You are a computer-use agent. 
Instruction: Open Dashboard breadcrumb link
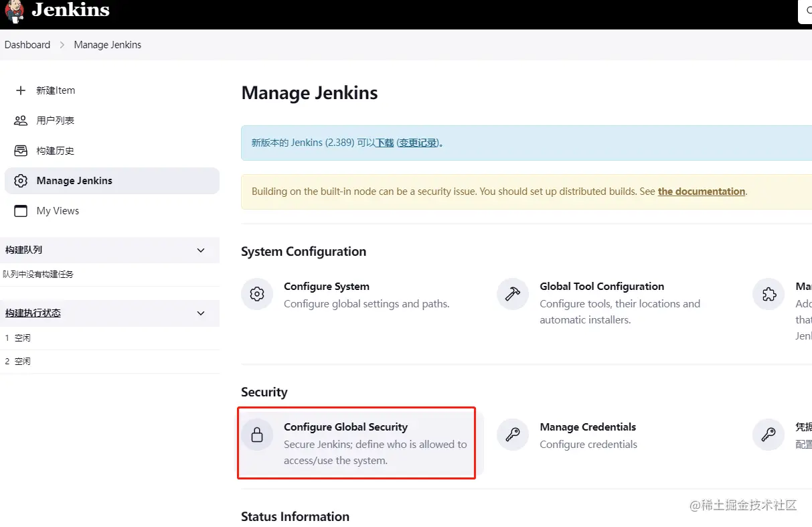27,45
